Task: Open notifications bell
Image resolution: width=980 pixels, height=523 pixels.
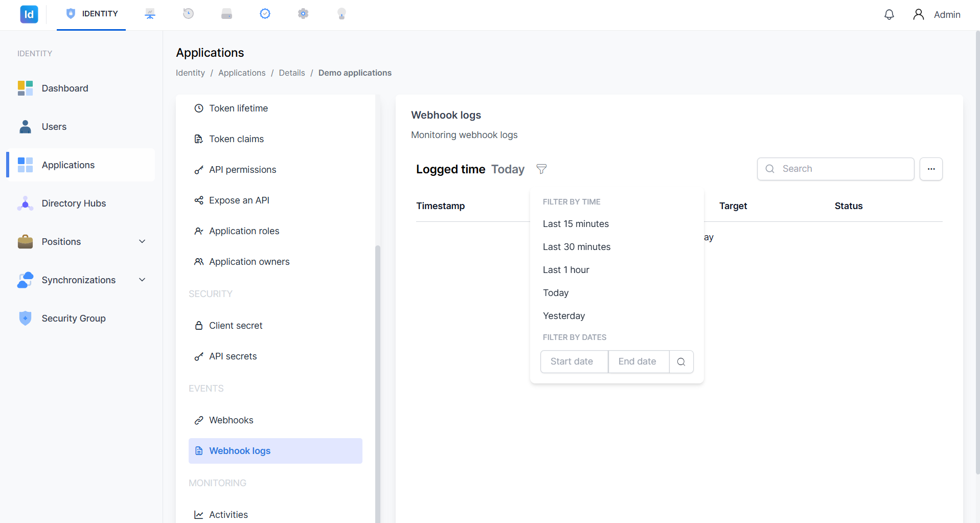Action: click(889, 14)
